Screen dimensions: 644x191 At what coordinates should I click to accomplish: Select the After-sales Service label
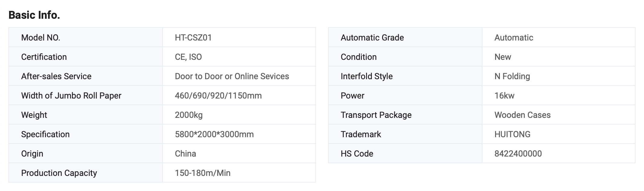56,76
